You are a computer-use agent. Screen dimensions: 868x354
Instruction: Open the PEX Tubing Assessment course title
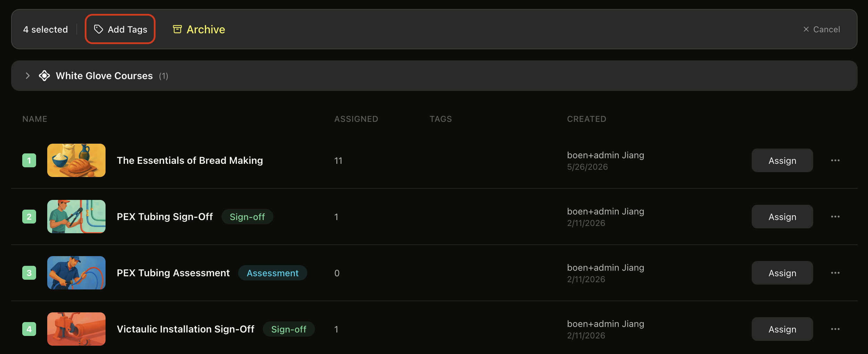tap(173, 273)
